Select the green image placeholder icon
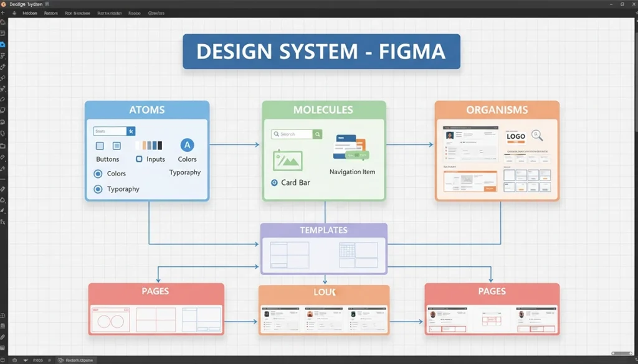Screen dimensions: 638x364 coord(288,161)
